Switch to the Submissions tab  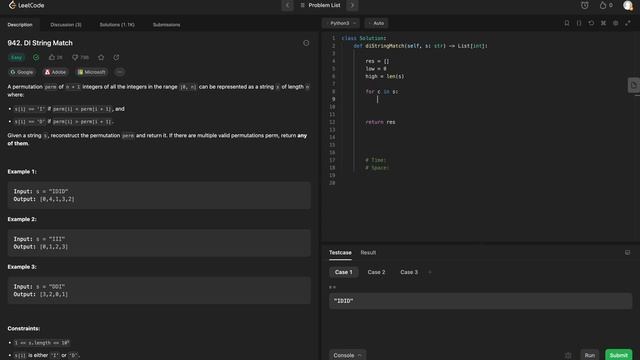pyautogui.click(x=166, y=24)
